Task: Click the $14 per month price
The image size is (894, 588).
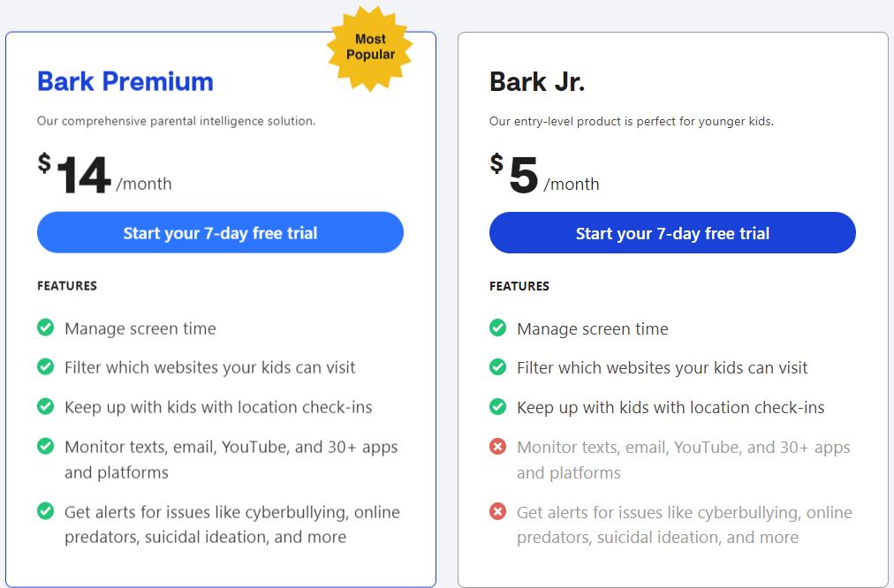Action: pyautogui.click(x=104, y=175)
